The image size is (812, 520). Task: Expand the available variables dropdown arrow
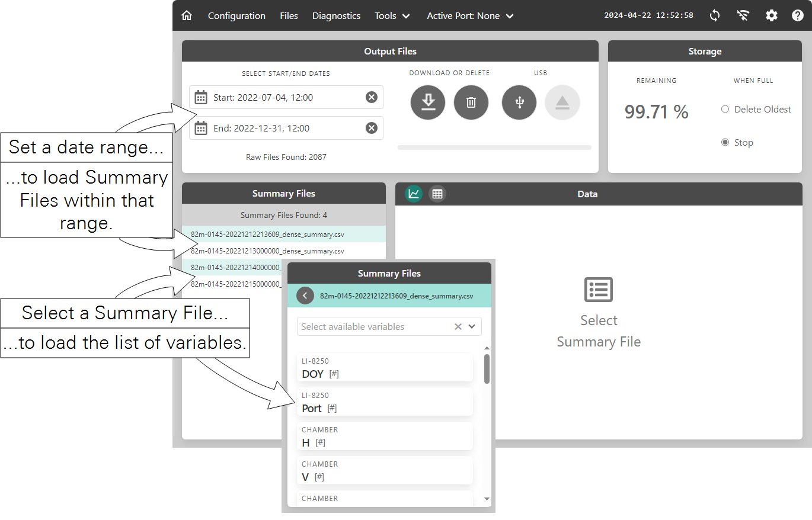tap(472, 326)
